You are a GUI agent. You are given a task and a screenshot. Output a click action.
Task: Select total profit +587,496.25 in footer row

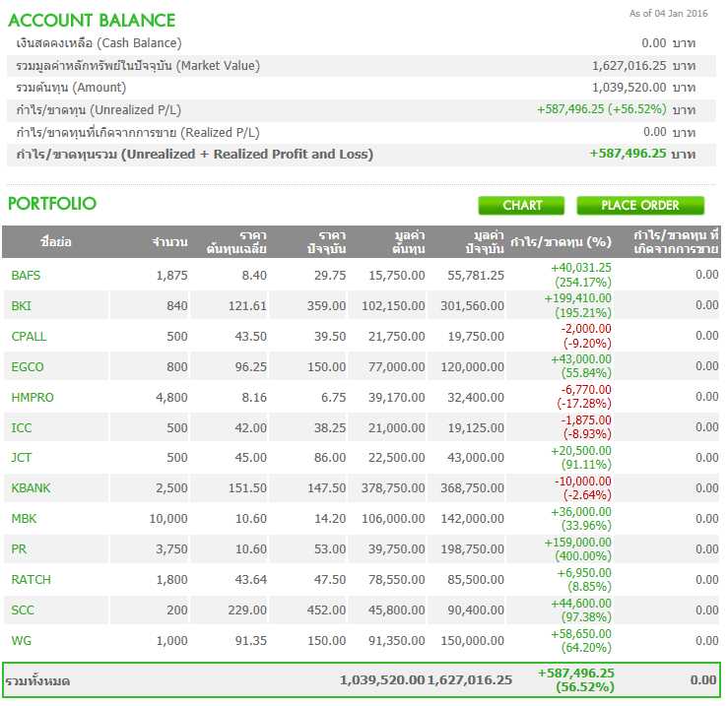(575, 674)
